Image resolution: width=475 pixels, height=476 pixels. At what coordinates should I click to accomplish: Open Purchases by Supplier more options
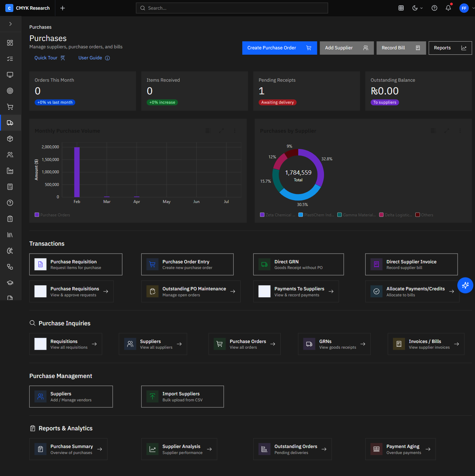pos(460,131)
